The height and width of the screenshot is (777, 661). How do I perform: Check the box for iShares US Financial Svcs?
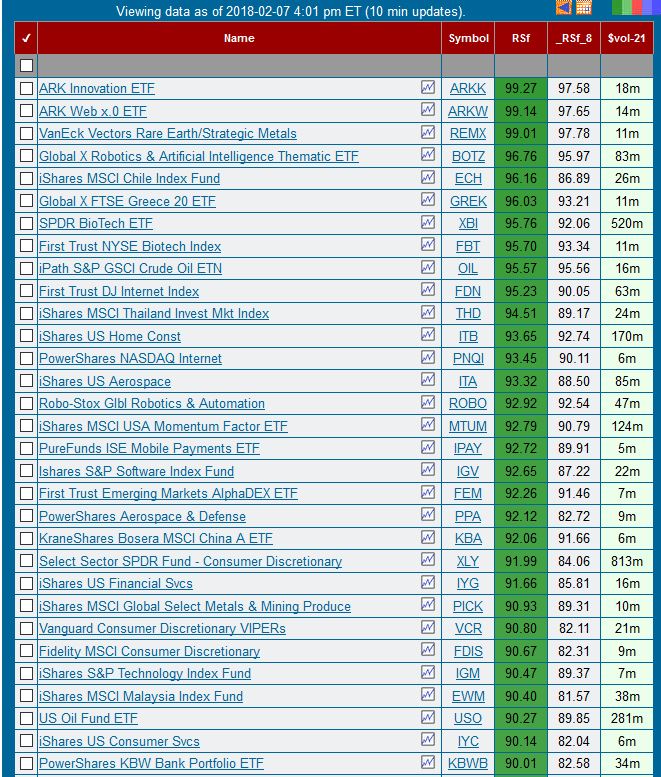coord(26,583)
